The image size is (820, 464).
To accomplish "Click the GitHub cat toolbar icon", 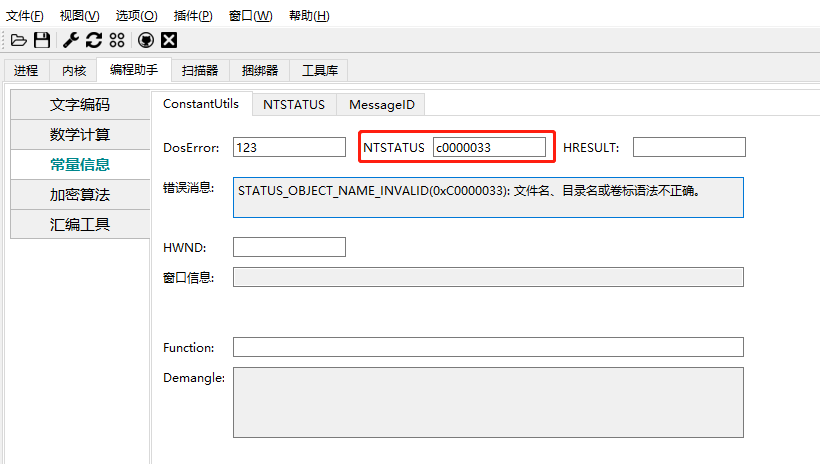I will click(x=146, y=40).
